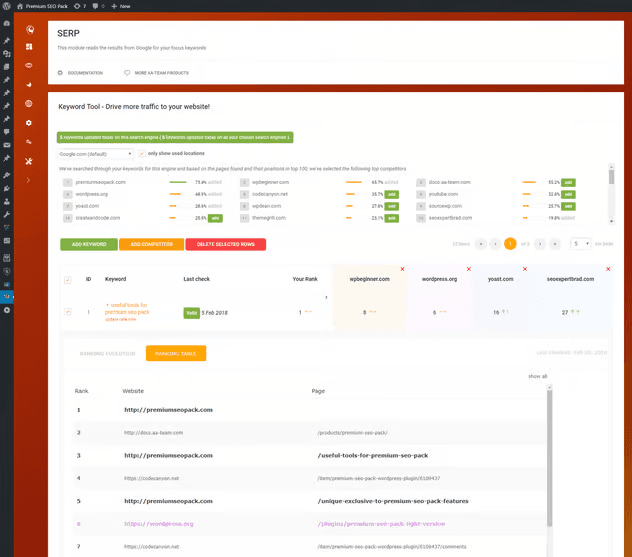Add createandcode.com as competitor
This screenshot has height=557, width=632.
[x=215, y=218]
